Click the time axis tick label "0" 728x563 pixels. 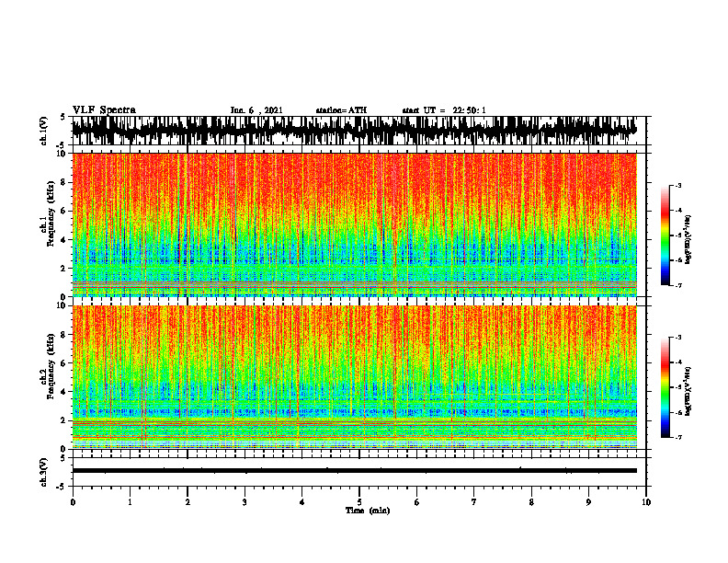tap(73, 502)
